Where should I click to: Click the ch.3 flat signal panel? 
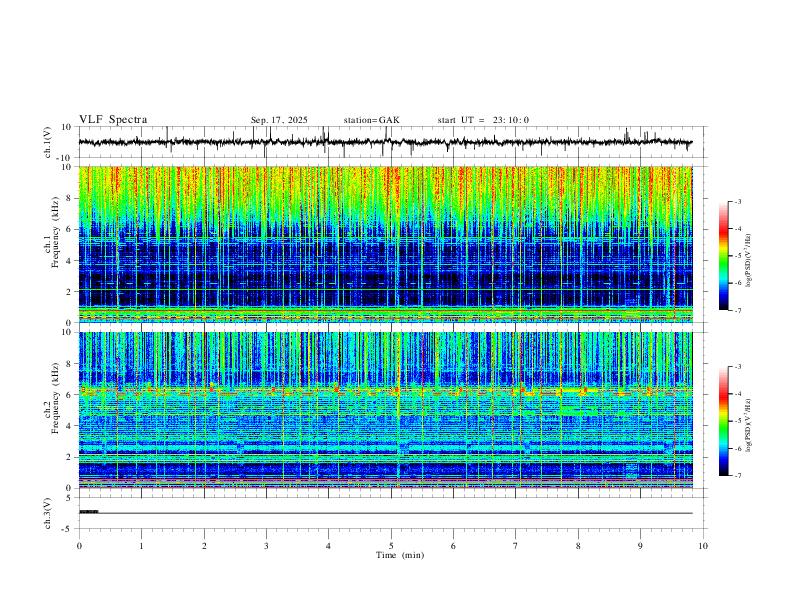pos(392,513)
